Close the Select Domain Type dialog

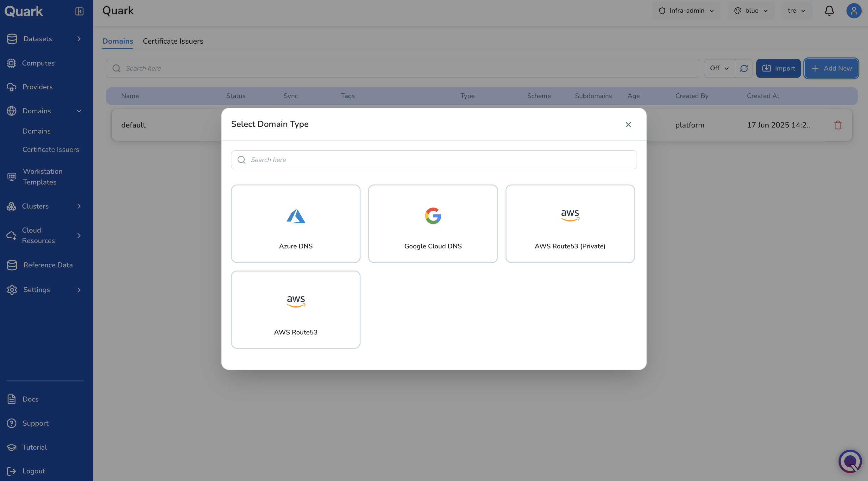point(628,125)
